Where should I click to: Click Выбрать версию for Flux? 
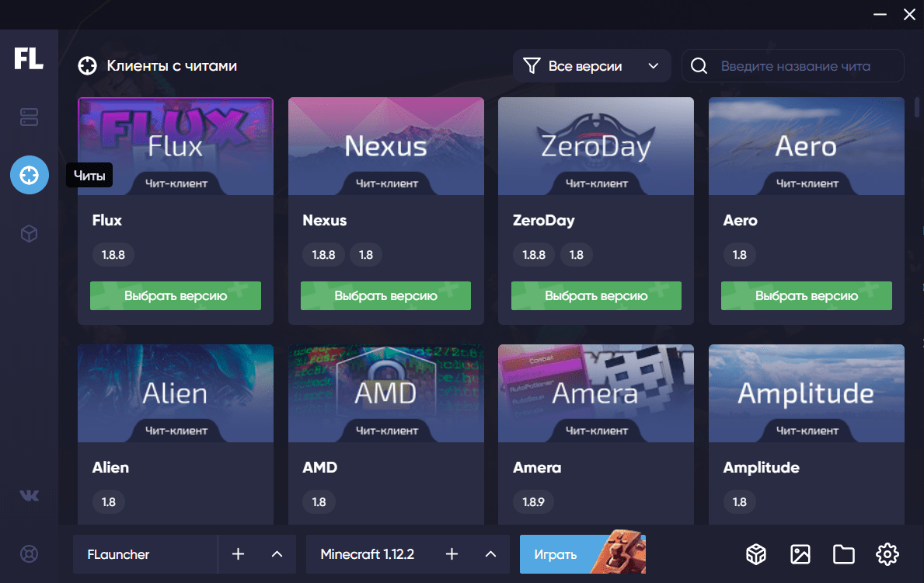click(x=176, y=296)
